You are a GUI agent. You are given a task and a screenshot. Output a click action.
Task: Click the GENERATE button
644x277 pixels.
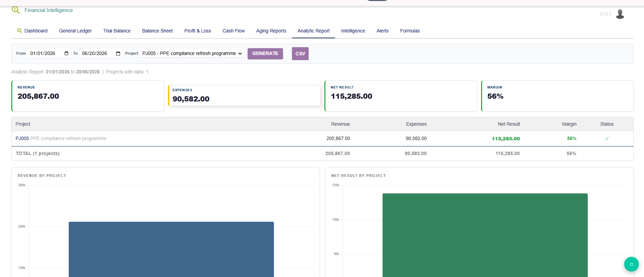pyautogui.click(x=265, y=54)
